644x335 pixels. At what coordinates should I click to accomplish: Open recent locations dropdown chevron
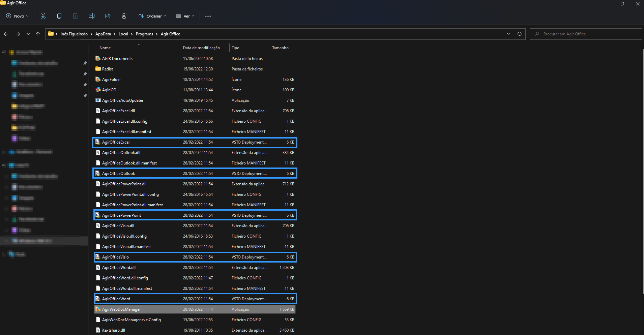[x=28, y=34]
